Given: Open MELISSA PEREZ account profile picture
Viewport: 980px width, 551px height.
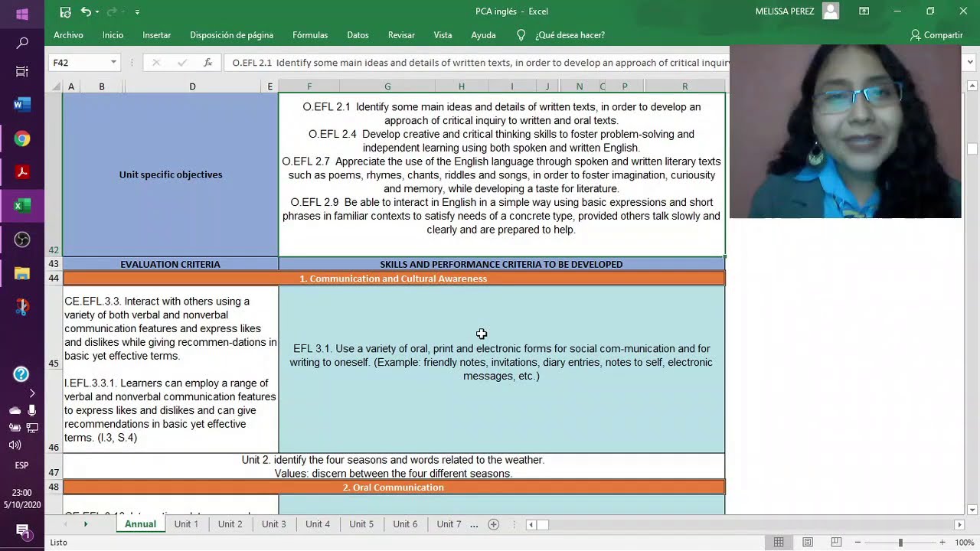Looking at the screenshot, I should point(831,11).
